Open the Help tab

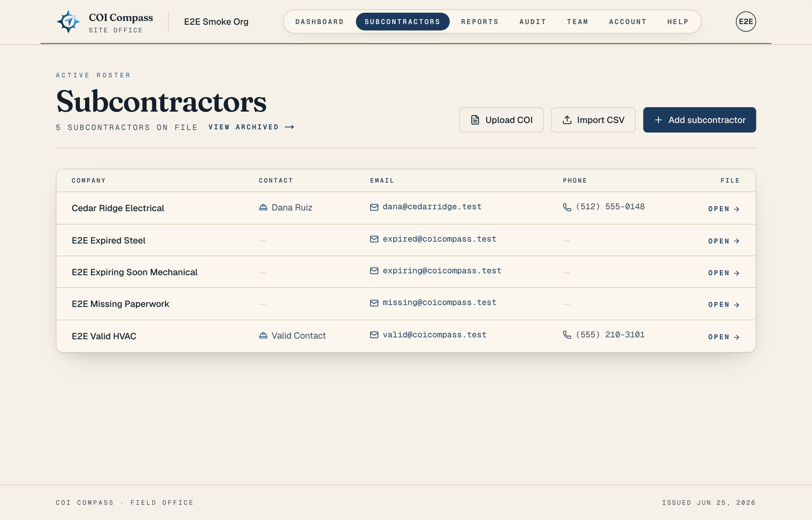(678, 22)
